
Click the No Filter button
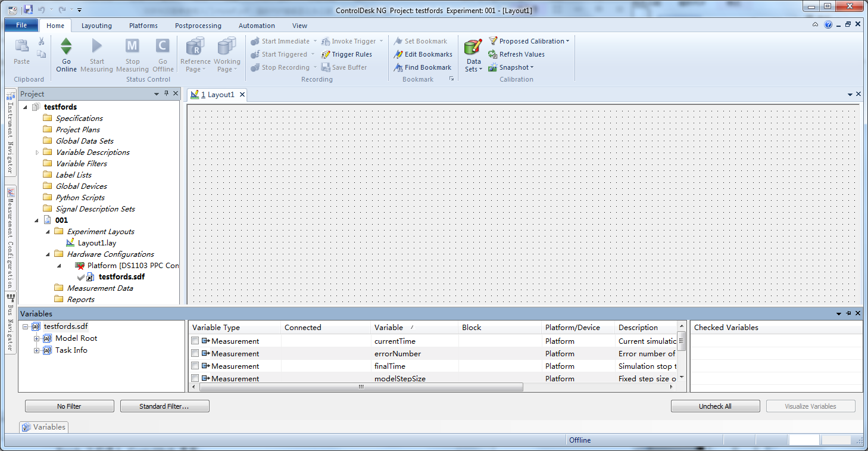click(69, 406)
